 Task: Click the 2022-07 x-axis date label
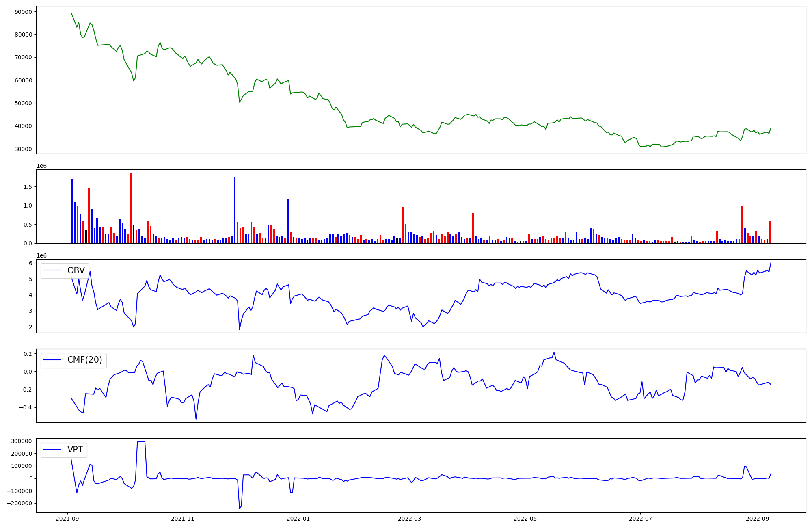(640, 519)
